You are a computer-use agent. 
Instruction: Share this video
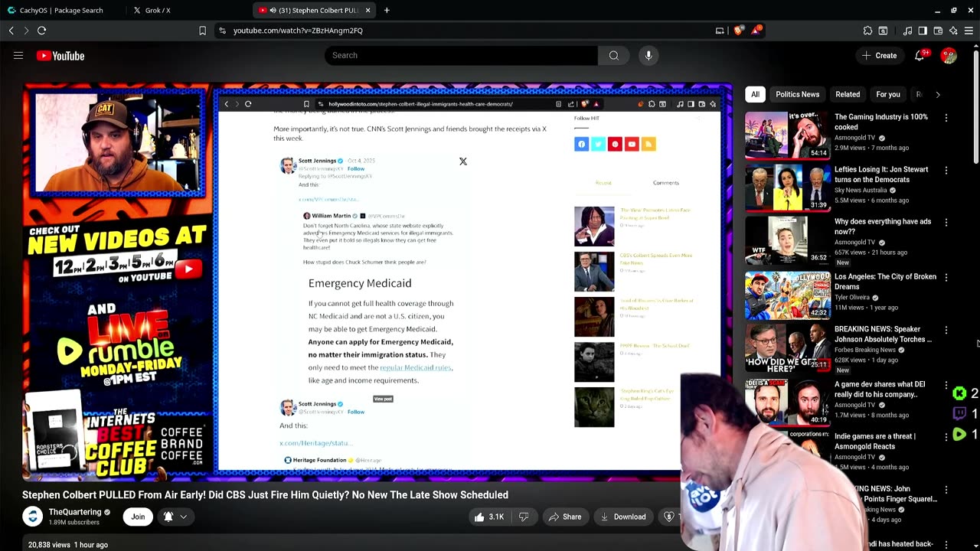click(x=564, y=517)
